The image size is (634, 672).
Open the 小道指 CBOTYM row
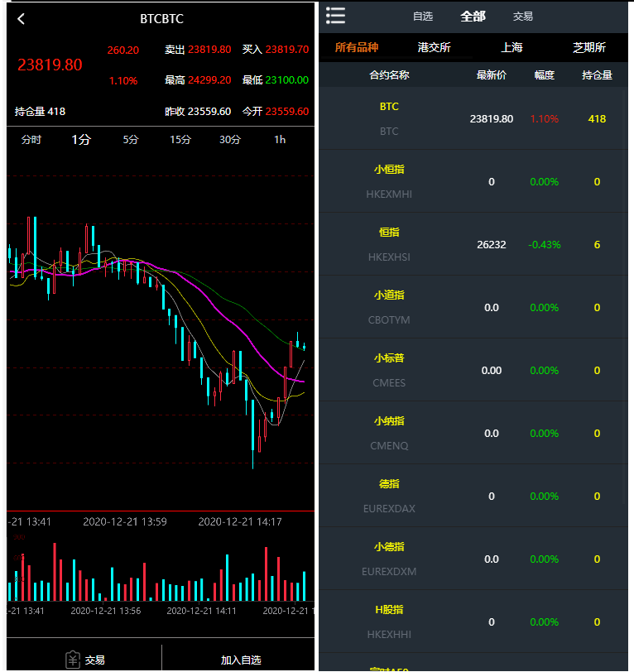[473, 308]
